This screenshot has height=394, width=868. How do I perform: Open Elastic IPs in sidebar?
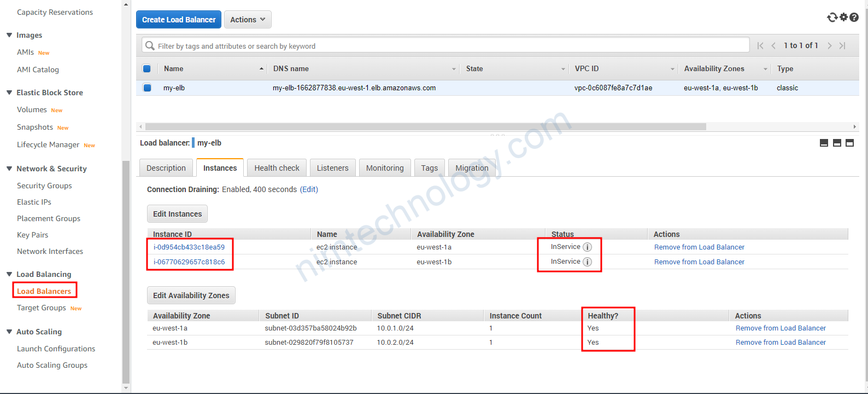pyautogui.click(x=34, y=202)
